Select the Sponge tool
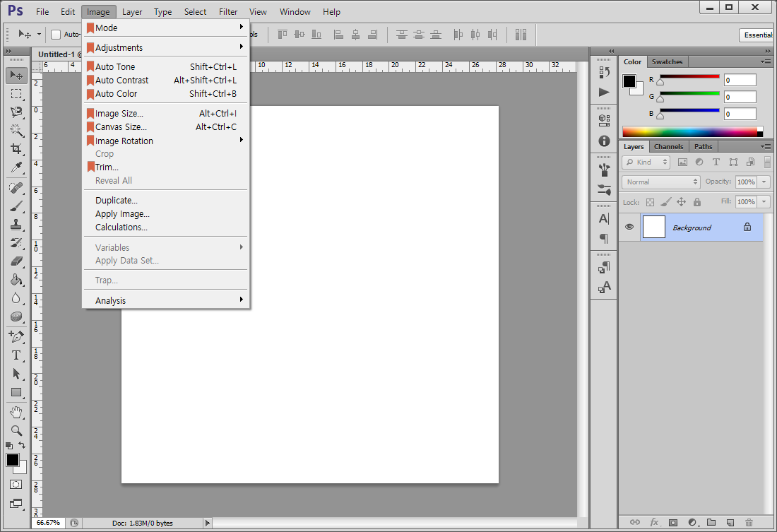 coord(16,317)
